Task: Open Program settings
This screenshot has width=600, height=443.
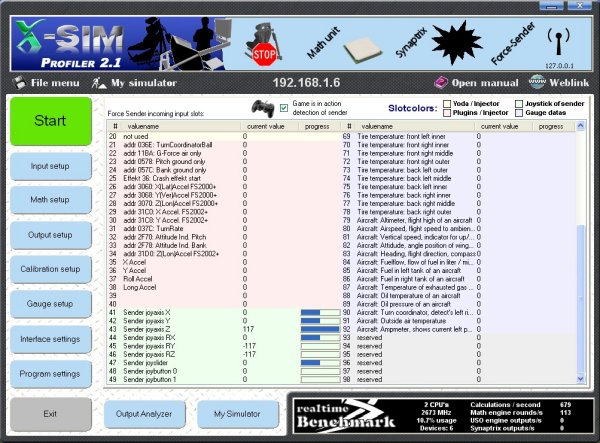Action: (51, 374)
